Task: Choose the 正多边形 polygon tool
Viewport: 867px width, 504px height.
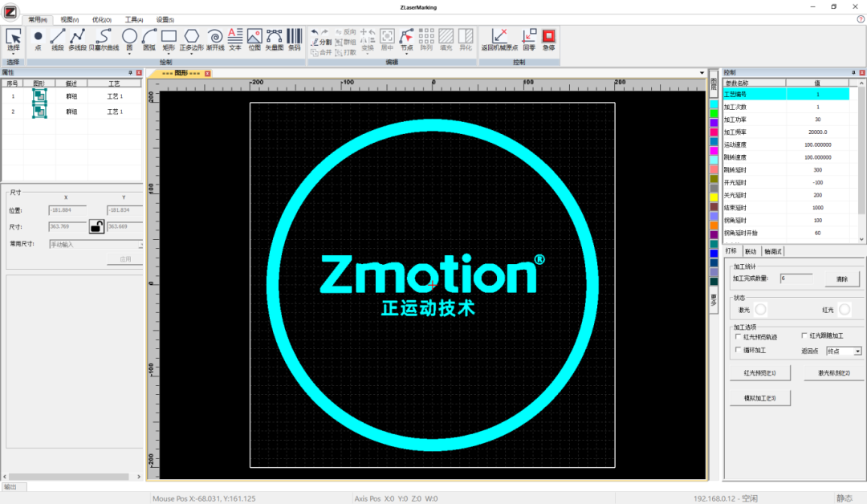Action: pyautogui.click(x=191, y=39)
